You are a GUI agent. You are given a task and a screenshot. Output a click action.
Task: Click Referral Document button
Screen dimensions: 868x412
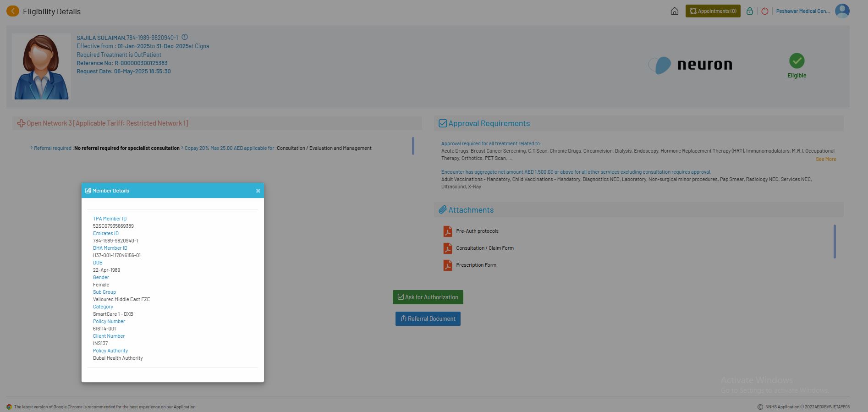point(428,319)
